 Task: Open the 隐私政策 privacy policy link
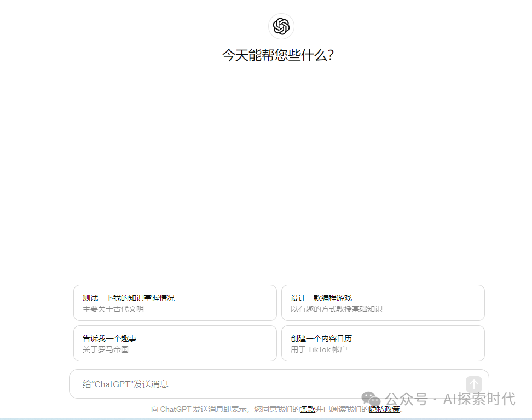[384, 409]
